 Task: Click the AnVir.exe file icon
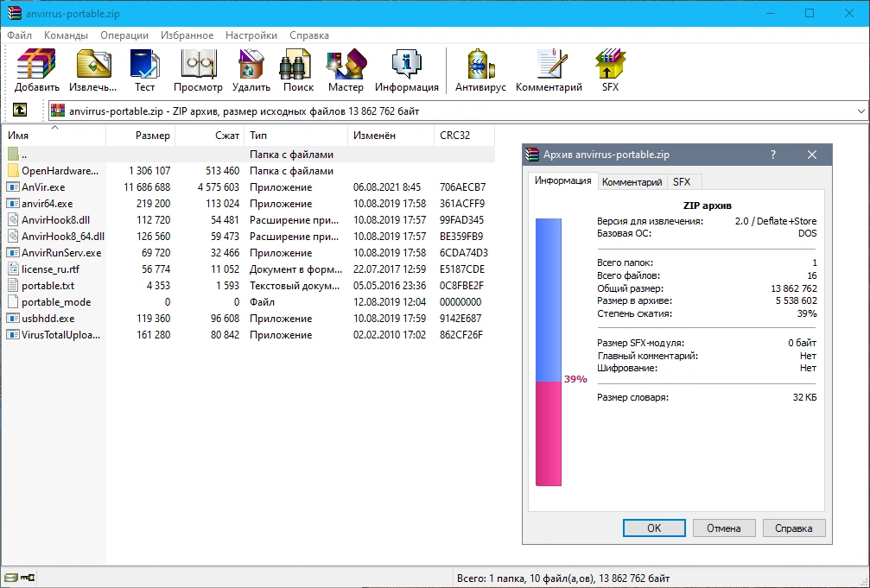pyautogui.click(x=13, y=187)
